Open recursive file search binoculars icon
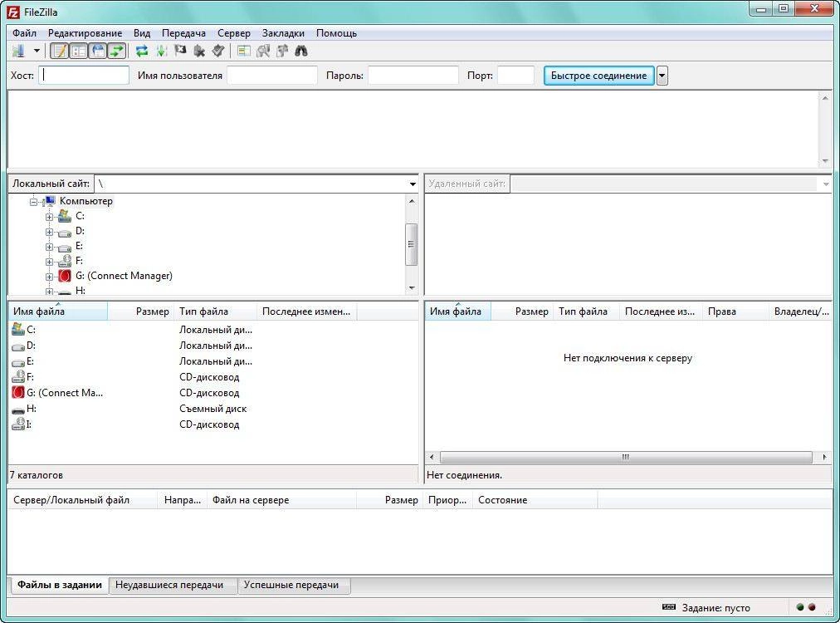Viewport: 840px width, 623px height. (301, 51)
